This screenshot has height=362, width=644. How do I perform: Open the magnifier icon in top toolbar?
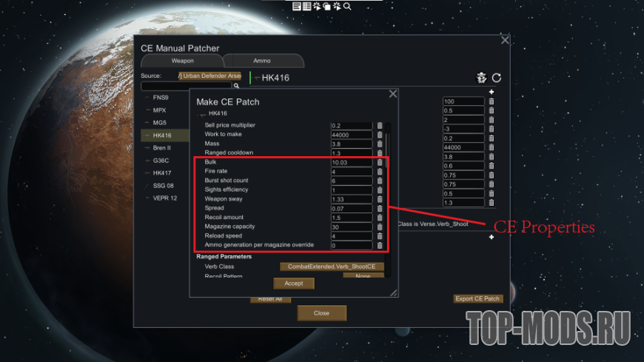pos(347,6)
